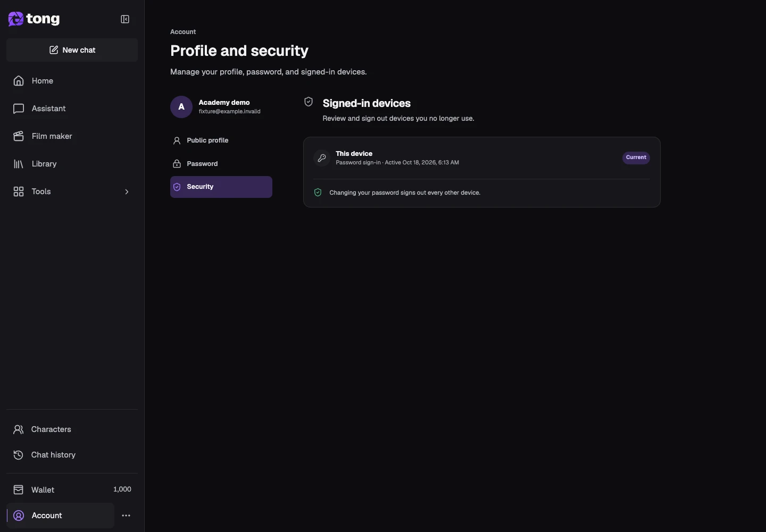The width and height of the screenshot is (766, 532).
Task: Click the Password tab lock icon
Action: pos(177,164)
